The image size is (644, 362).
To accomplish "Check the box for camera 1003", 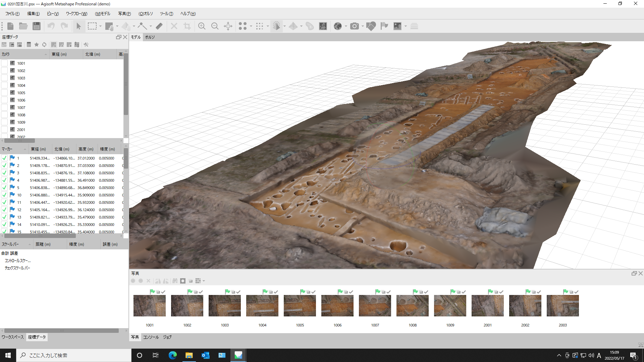I will [x=4, y=78].
